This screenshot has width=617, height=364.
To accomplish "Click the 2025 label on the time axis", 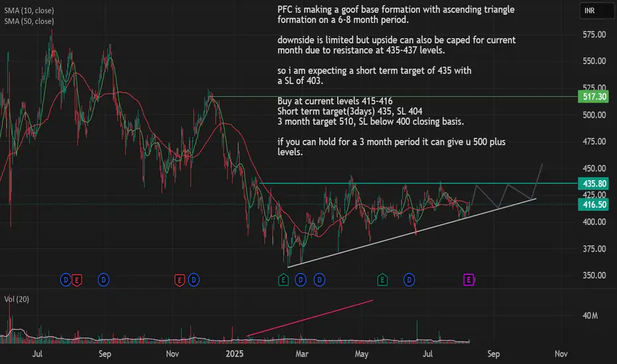I will click(x=234, y=354).
